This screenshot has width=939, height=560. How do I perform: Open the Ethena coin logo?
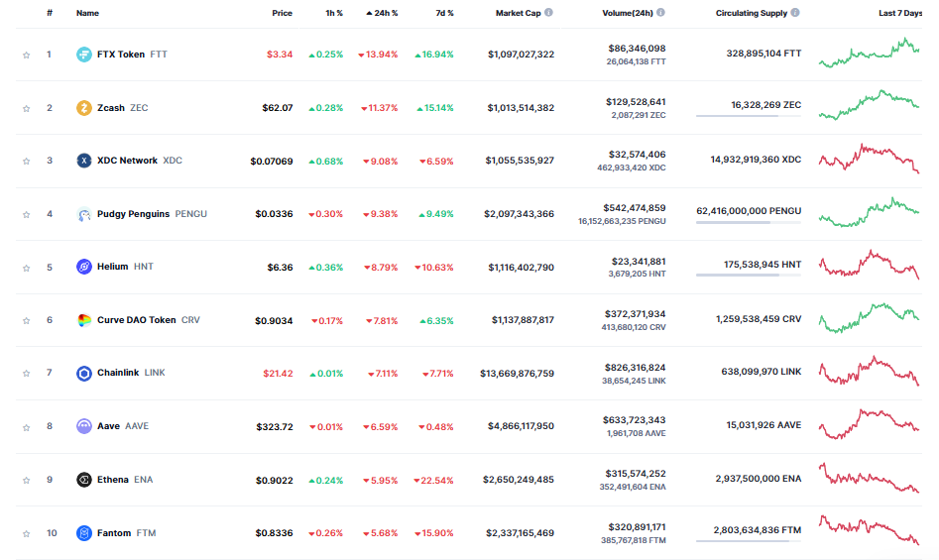[84, 480]
